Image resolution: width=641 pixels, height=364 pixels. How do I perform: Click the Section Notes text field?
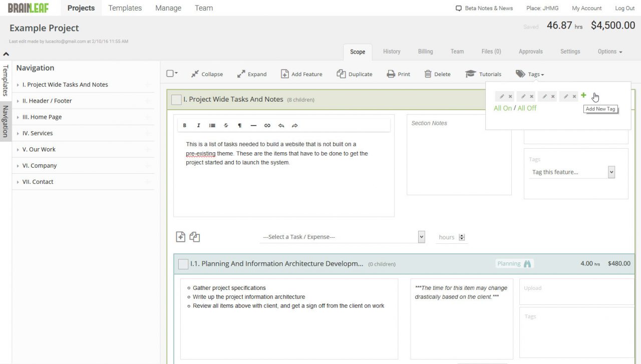pos(459,155)
